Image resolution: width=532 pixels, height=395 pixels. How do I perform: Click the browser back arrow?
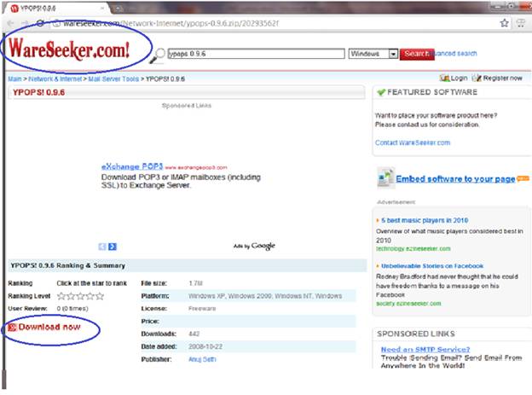[10, 23]
